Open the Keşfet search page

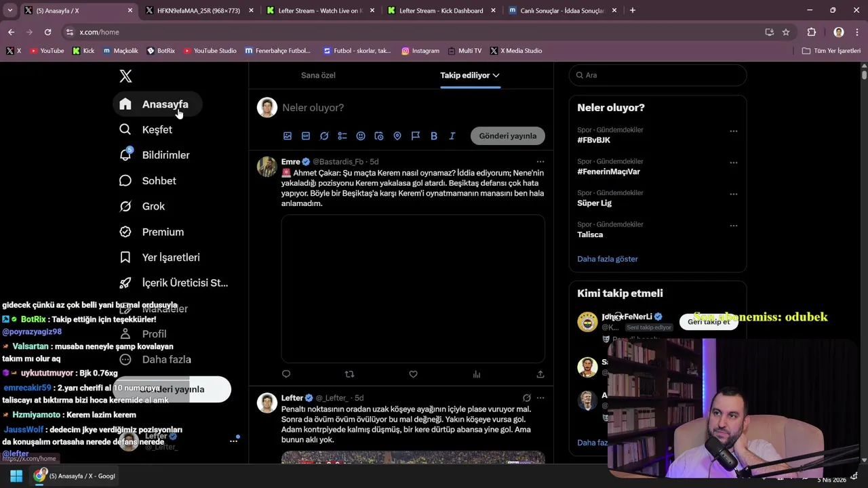(146, 129)
